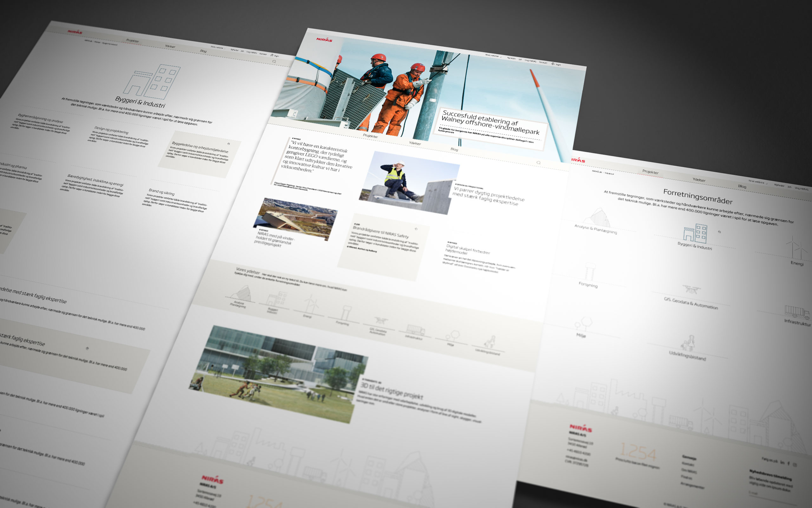Open the Byggeledelse og arbejdsmiljøledelse card
This screenshot has width=812, height=508.
pos(199,155)
